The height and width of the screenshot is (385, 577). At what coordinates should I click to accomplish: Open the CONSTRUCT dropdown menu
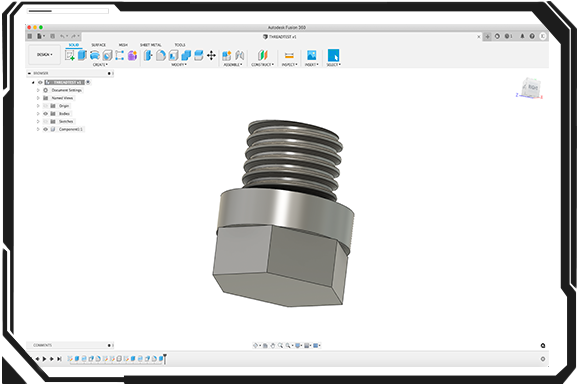(262, 65)
